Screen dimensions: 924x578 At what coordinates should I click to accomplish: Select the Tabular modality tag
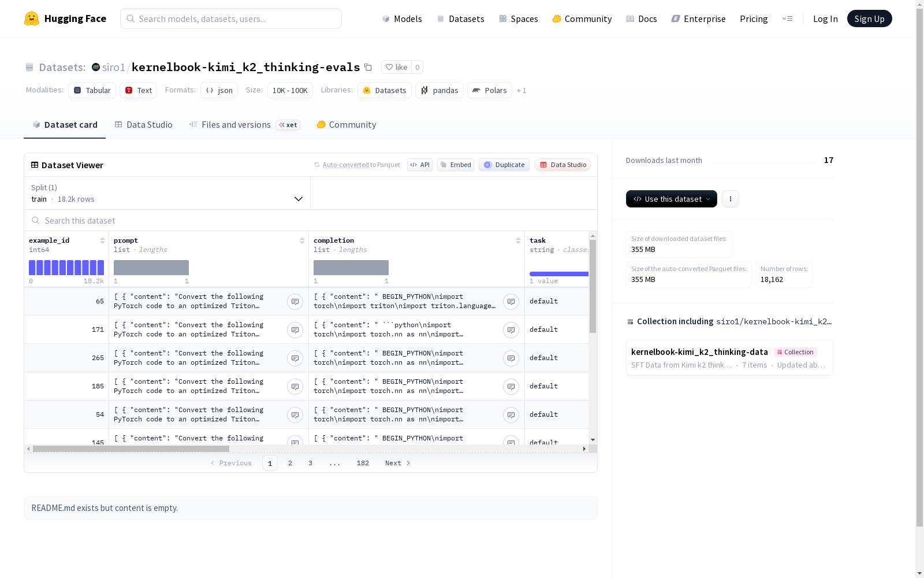[92, 90]
